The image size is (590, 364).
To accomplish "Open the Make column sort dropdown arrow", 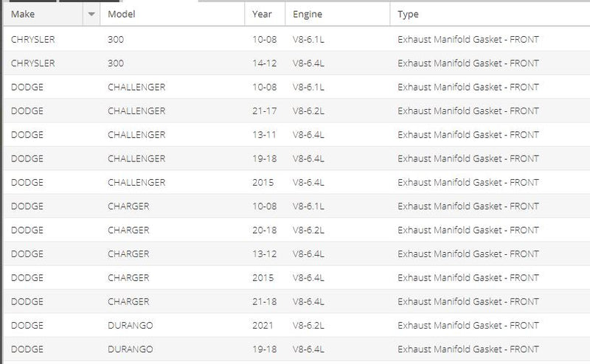I will click(x=91, y=14).
